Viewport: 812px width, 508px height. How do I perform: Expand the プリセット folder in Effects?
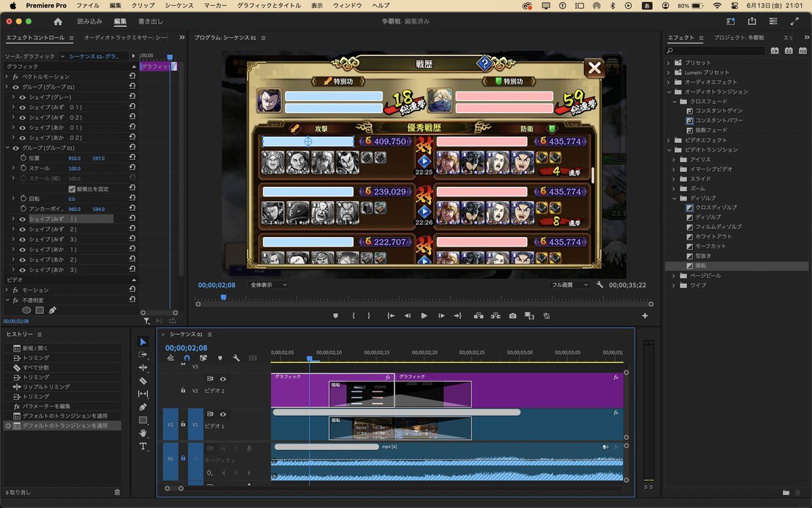[669, 63]
